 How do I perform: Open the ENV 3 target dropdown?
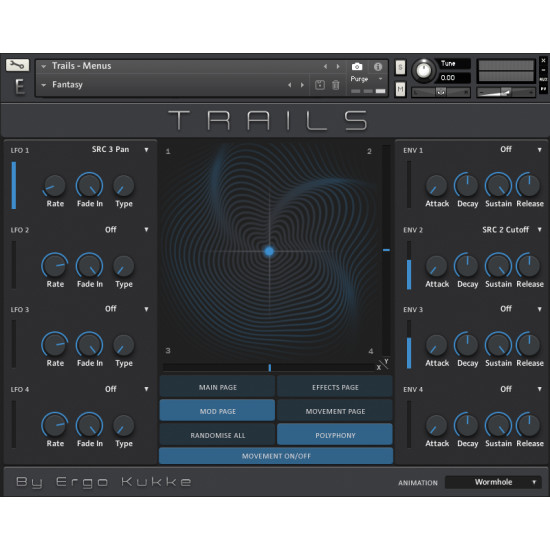[521, 309]
